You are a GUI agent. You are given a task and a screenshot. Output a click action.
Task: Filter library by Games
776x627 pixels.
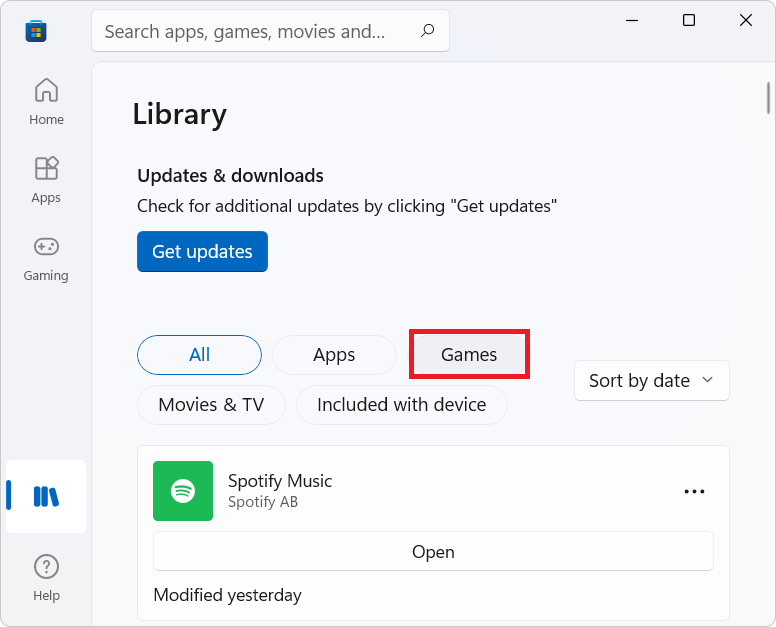coord(469,355)
